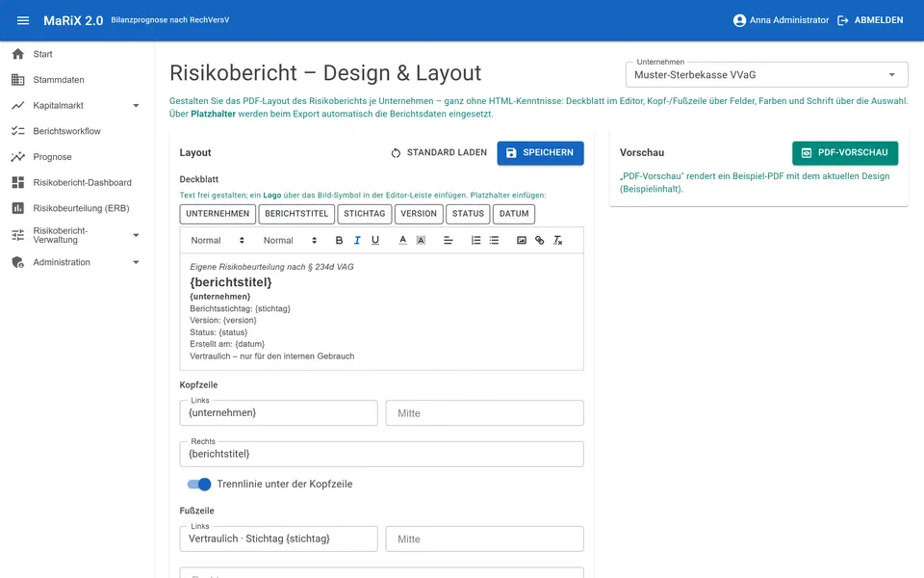Click the Kopfzeile Links field
The image size is (924, 578).
click(x=279, y=413)
